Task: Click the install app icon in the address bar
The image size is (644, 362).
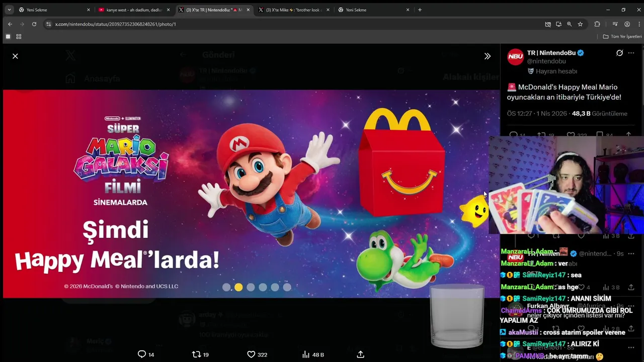Action: (558, 24)
